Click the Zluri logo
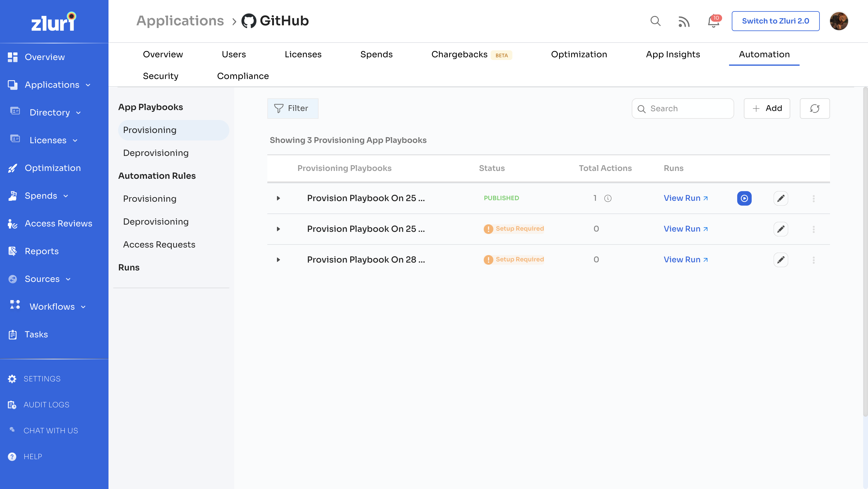The height and width of the screenshot is (489, 868). click(54, 22)
